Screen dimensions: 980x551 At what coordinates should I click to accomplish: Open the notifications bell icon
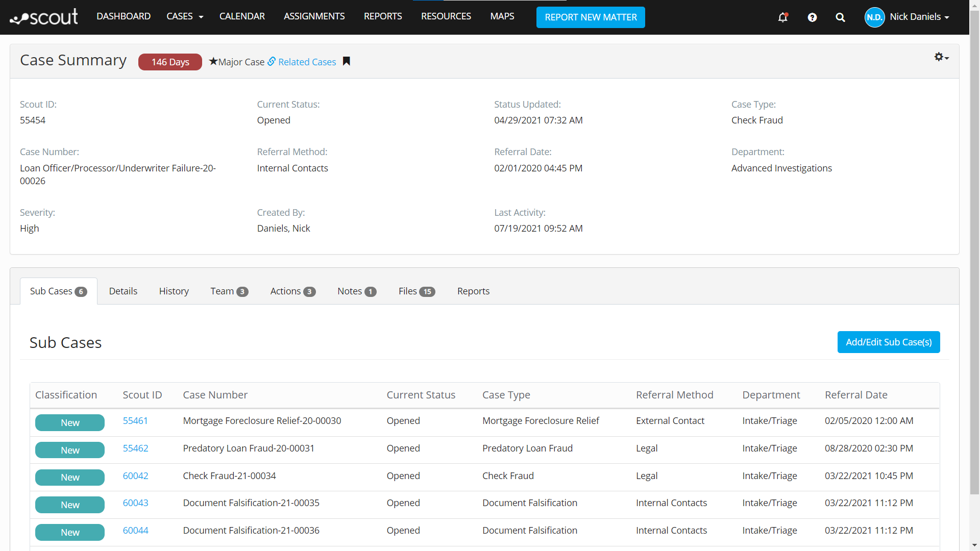[x=782, y=17]
